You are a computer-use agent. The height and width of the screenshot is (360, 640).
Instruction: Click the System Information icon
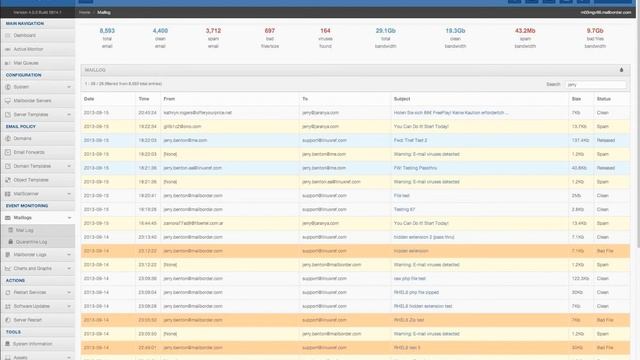point(8,344)
